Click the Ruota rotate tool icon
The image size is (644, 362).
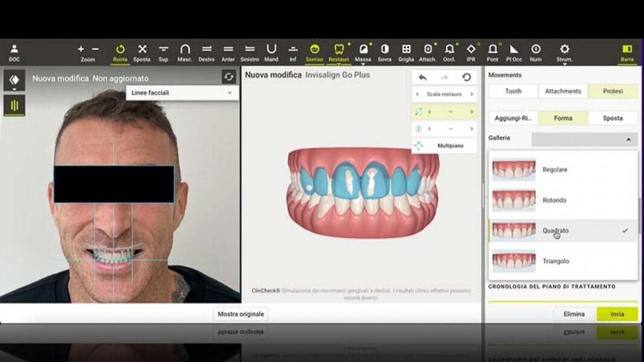click(120, 49)
